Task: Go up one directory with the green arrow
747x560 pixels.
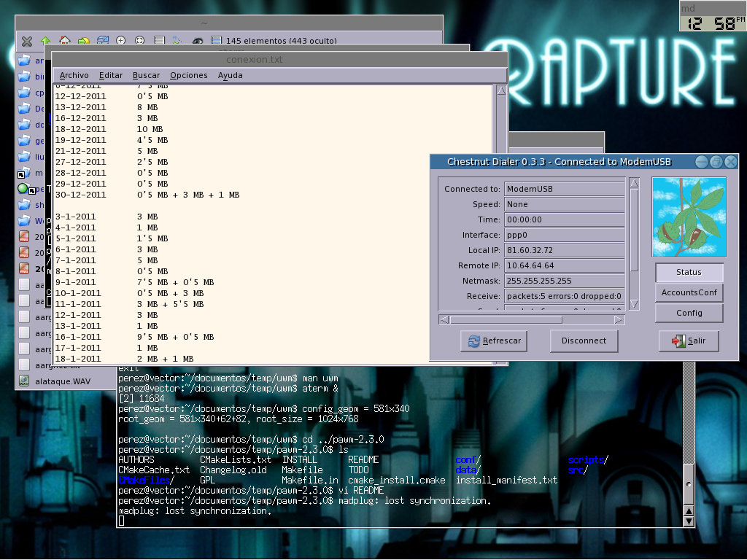Action: 46,41
